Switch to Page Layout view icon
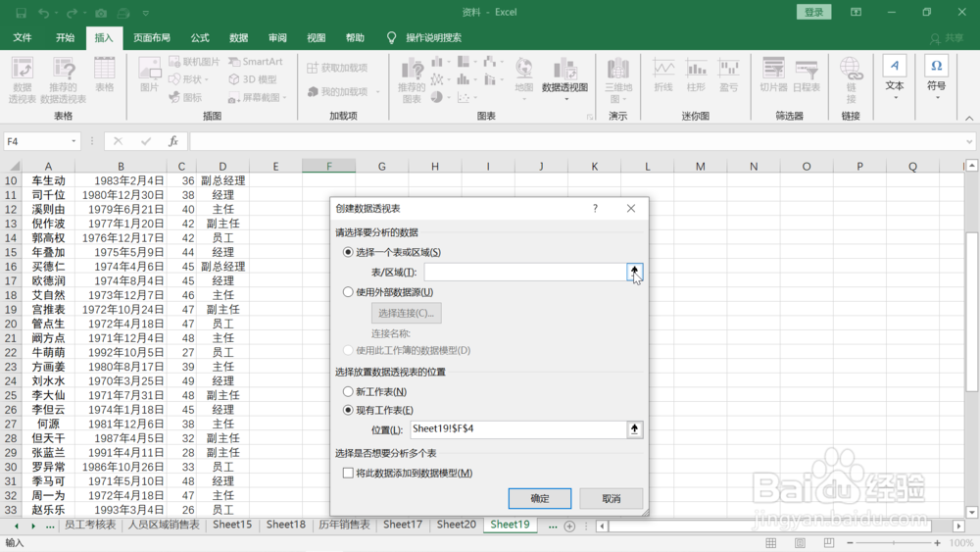The height and width of the screenshot is (552, 980). click(800, 542)
